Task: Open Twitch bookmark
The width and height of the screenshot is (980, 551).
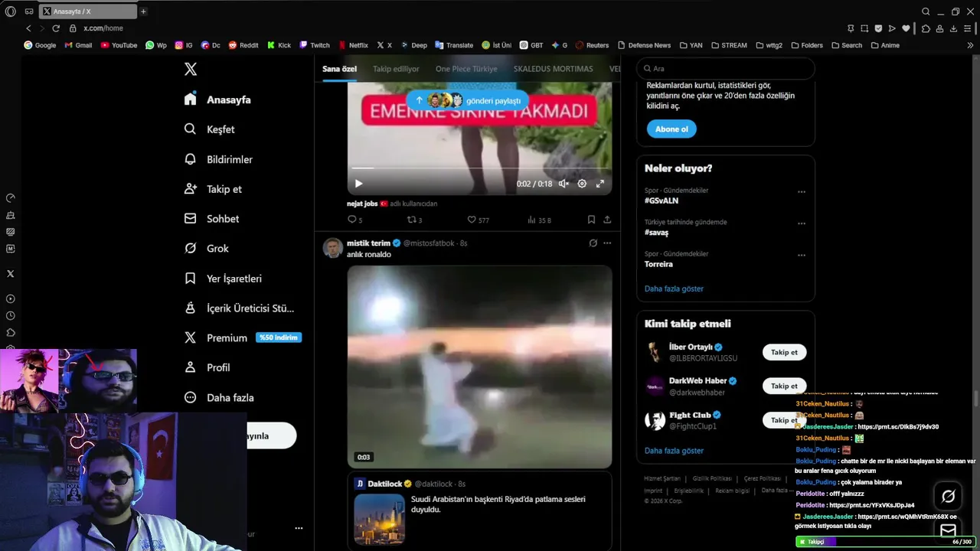Action: (x=315, y=45)
